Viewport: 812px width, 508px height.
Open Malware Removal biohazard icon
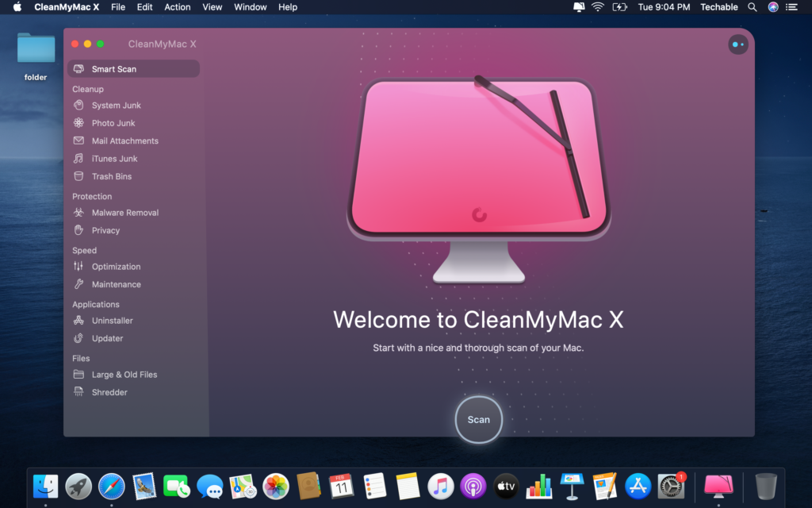tap(79, 213)
